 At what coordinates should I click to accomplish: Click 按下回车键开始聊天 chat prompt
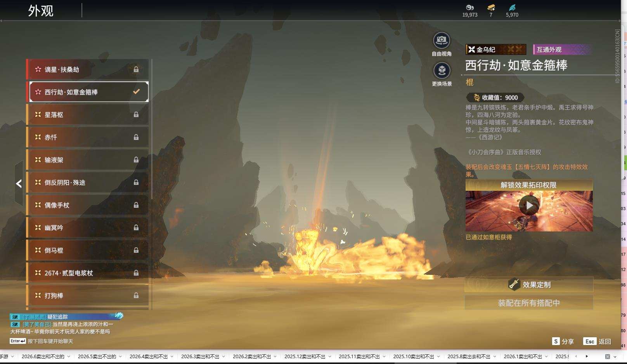50,341
